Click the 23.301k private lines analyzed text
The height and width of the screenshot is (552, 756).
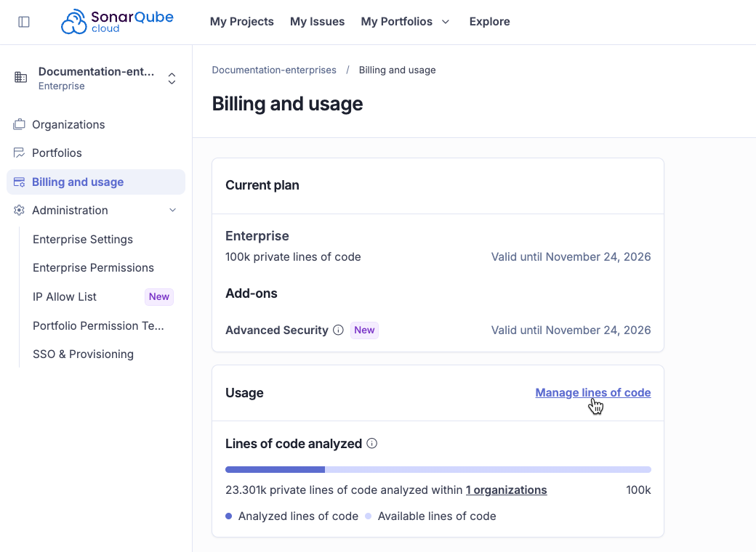344,490
